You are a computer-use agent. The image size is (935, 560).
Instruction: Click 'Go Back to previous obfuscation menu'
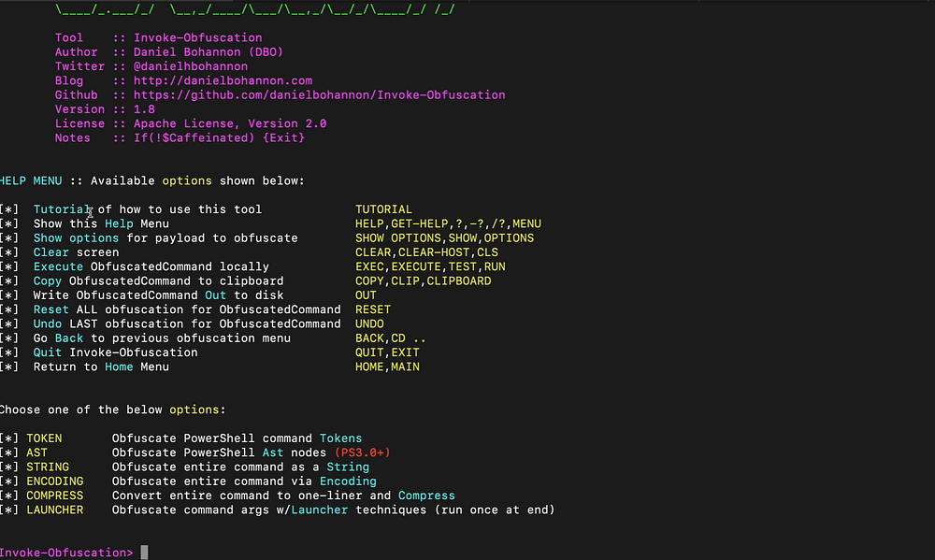click(x=162, y=338)
